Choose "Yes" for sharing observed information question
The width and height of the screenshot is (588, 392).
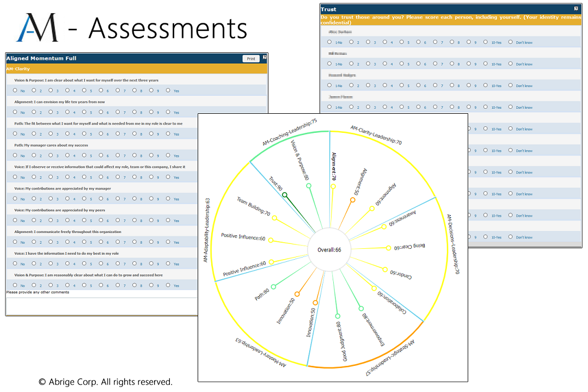[168, 177]
